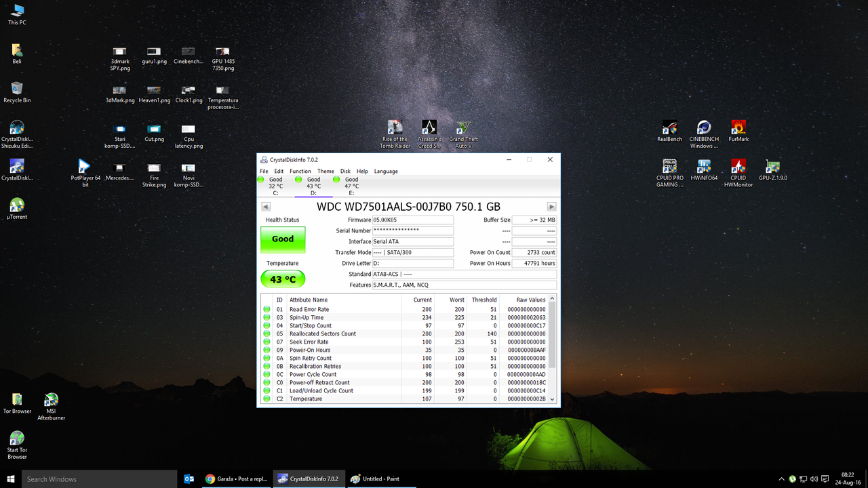The height and width of the screenshot is (488, 868).
Task: Go to next disk arrow
Action: (551, 207)
